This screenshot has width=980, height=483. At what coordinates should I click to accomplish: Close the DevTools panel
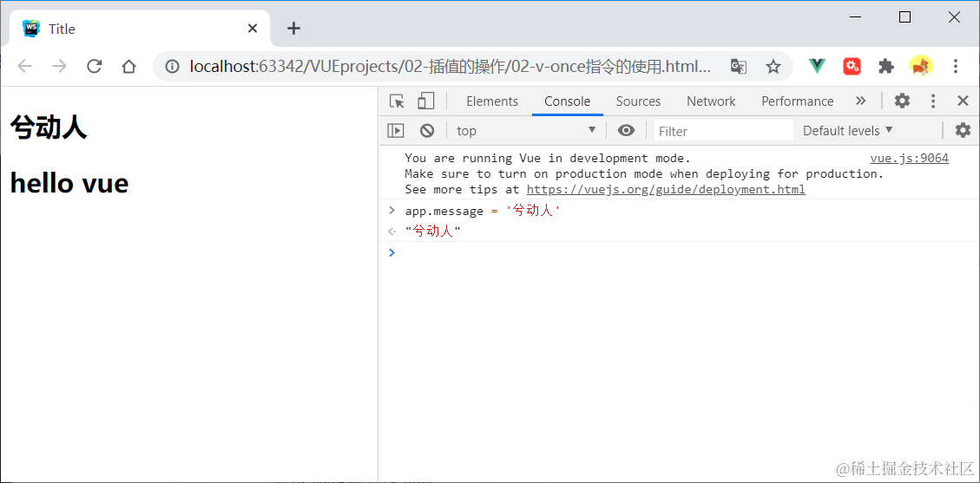coord(964,101)
